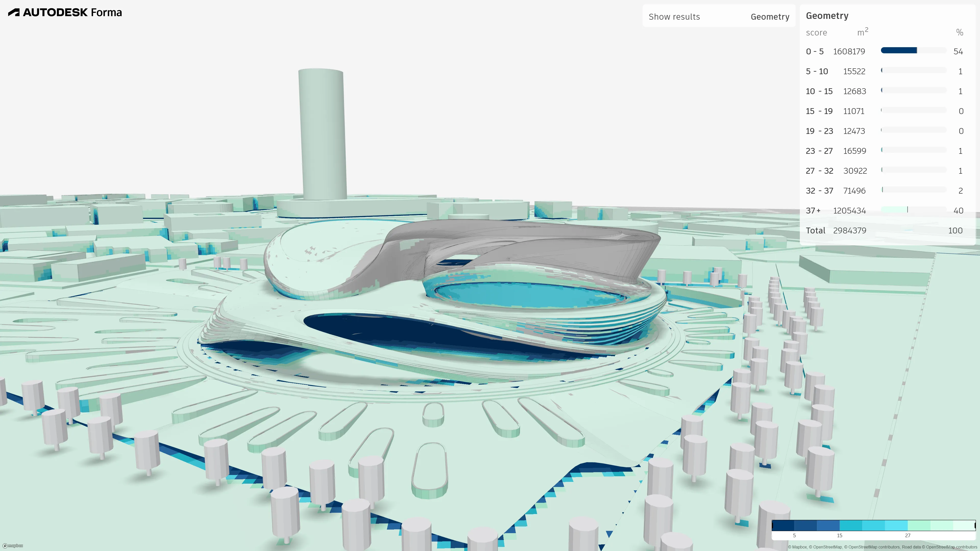Viewport: 980px width, 551px height.
Task: Click the Geometry panel title
Action: tap(827, 16)
